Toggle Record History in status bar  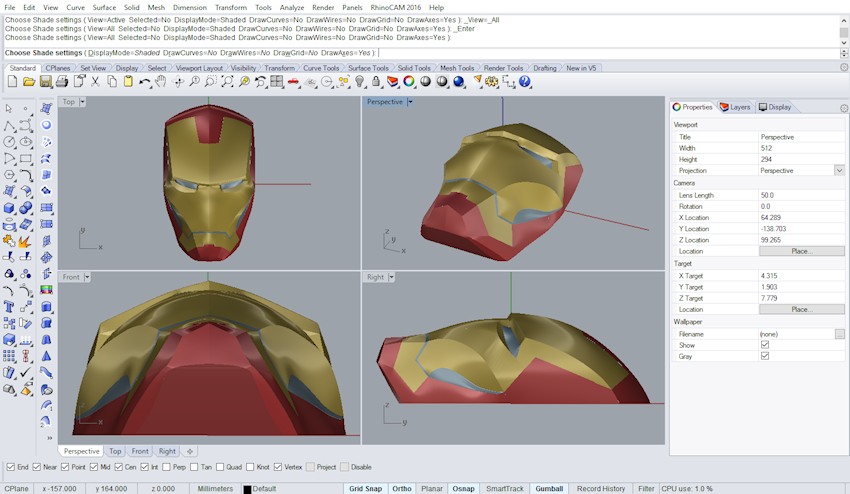[601, 489]
